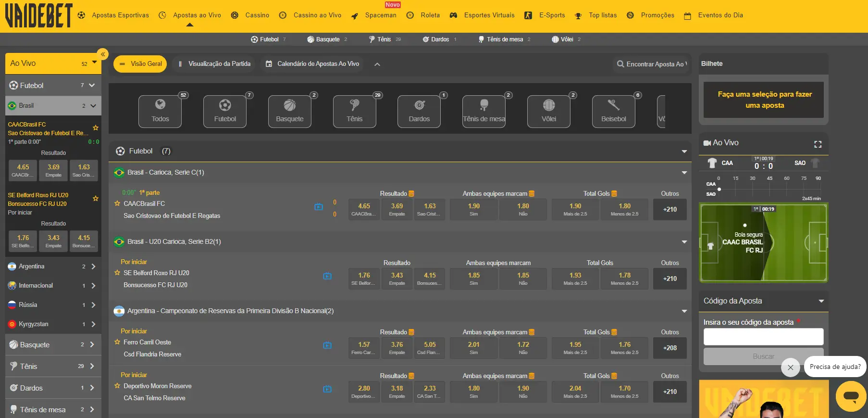Select the Basquete filter tile
Screen dimensions: 868x418
tap(290, 112)
